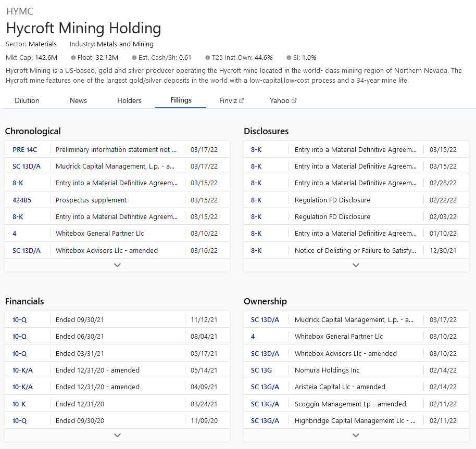Open 10-Q ended 03/31/21 filing
The height and width of the screenshot is (449, 476).
click(19, 353)
